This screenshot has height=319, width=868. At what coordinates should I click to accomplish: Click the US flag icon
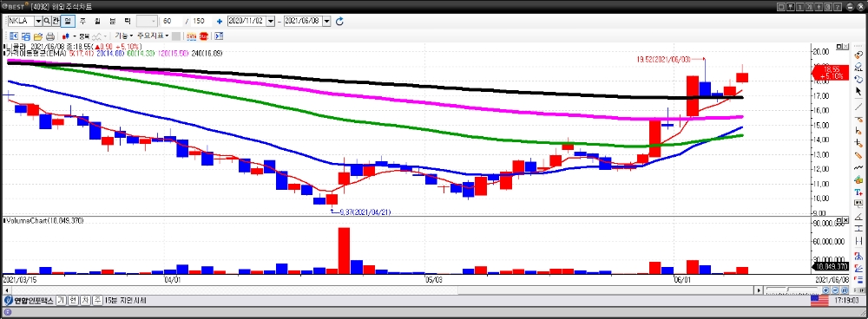click(x=819, y=301)
